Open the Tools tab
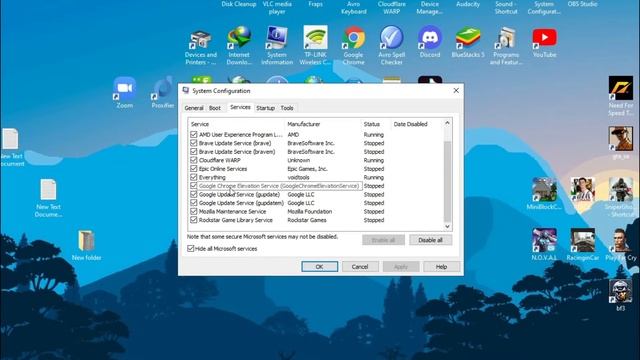Screen dimensions: 640x360 287,108
